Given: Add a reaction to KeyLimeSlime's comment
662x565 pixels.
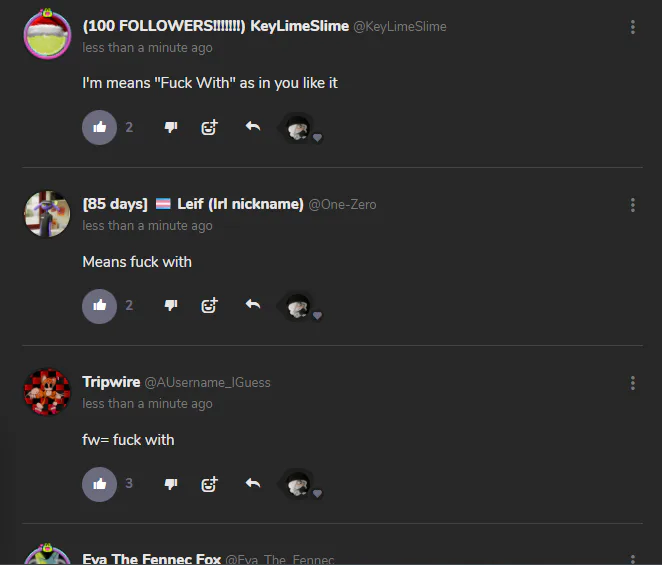Looking at the screenshot, I should point(209,127).
